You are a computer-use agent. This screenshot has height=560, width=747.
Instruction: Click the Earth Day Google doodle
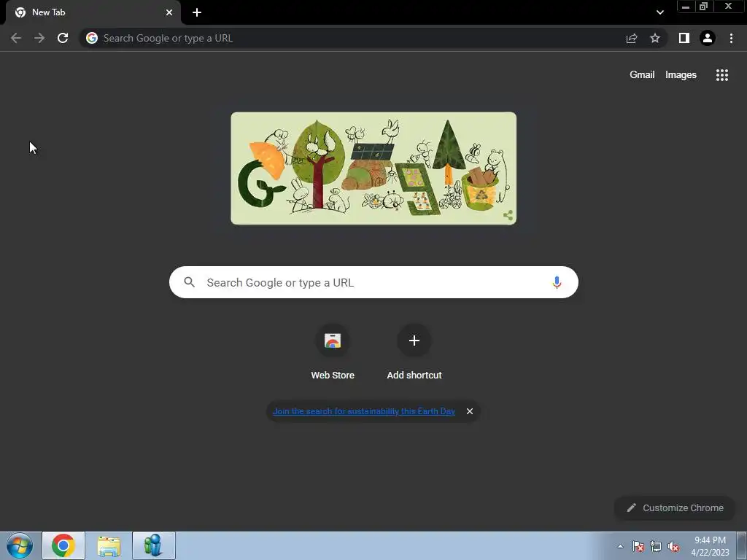(373, 168)
